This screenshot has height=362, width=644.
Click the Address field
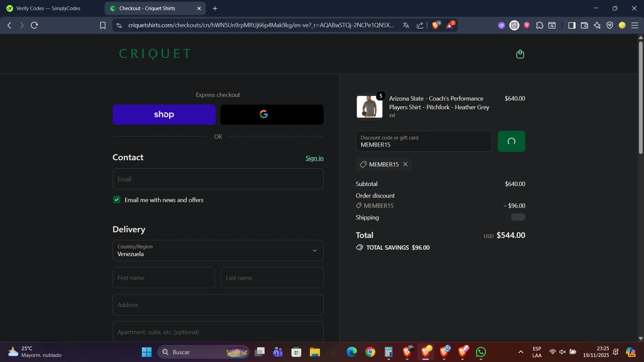click(218, 305)
